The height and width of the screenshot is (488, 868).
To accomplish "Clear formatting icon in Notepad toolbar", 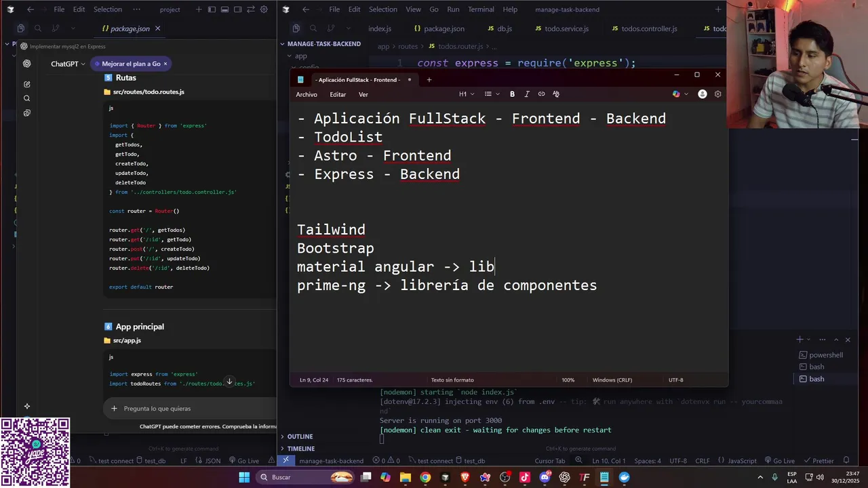I will pos(556,94).
